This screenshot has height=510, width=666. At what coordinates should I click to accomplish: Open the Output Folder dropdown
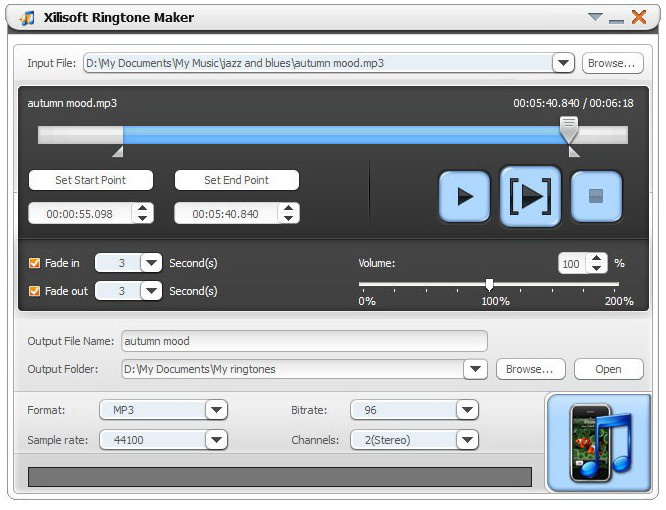click(475, 369)
